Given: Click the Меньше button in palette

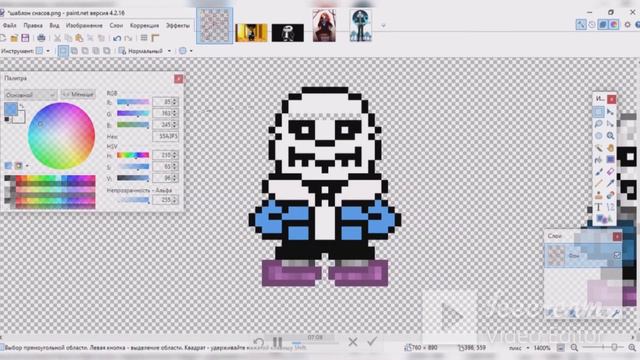Looking at the screenshot, I should (78, 95).
